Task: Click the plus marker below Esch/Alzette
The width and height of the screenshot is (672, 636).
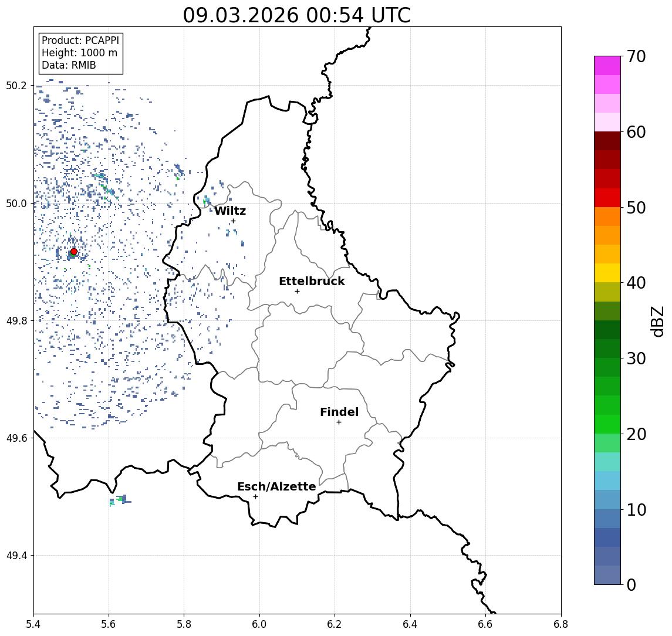Action: click(x=255, y=497)
